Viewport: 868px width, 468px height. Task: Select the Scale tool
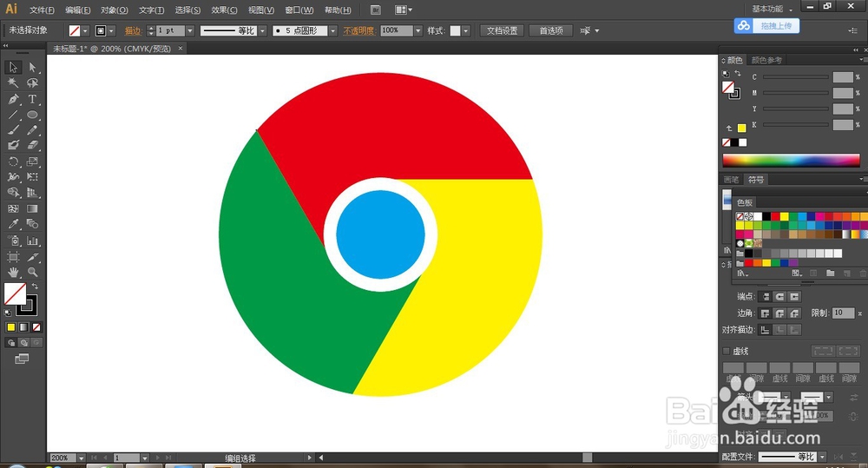32,161
